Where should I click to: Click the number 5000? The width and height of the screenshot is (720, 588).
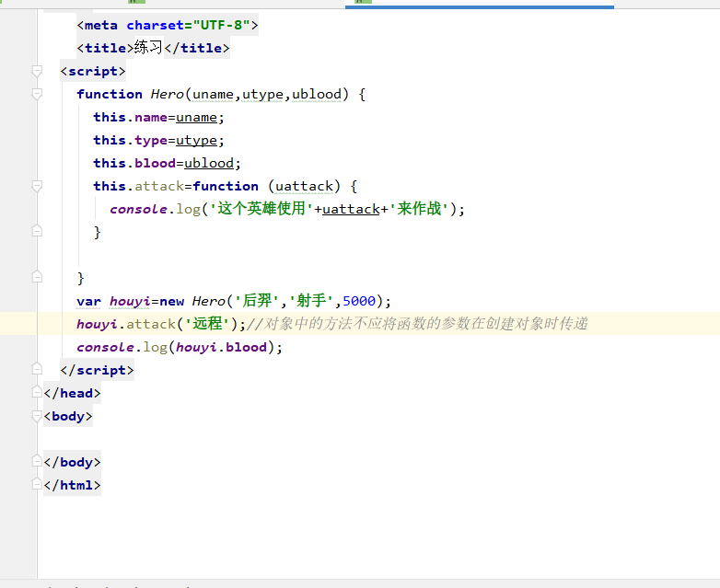359,301
